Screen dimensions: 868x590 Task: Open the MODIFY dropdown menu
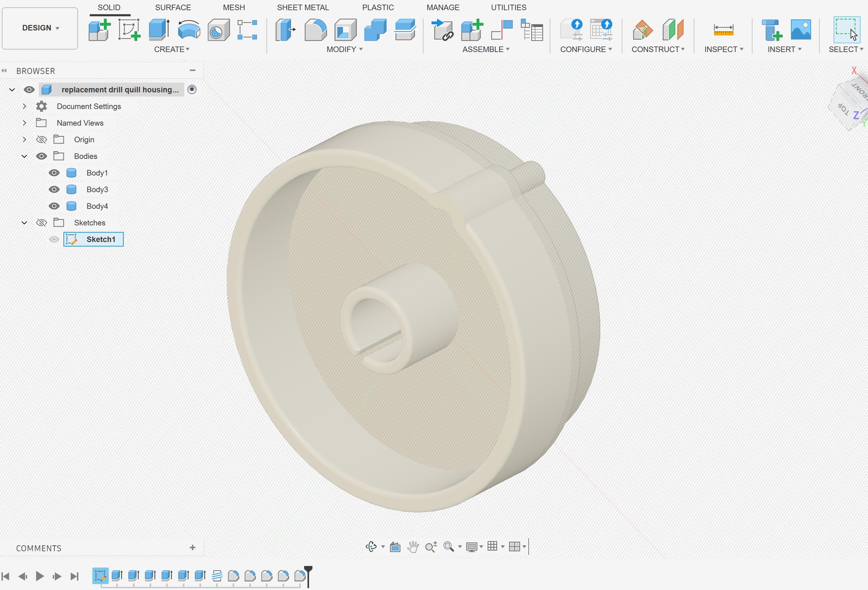344,49
